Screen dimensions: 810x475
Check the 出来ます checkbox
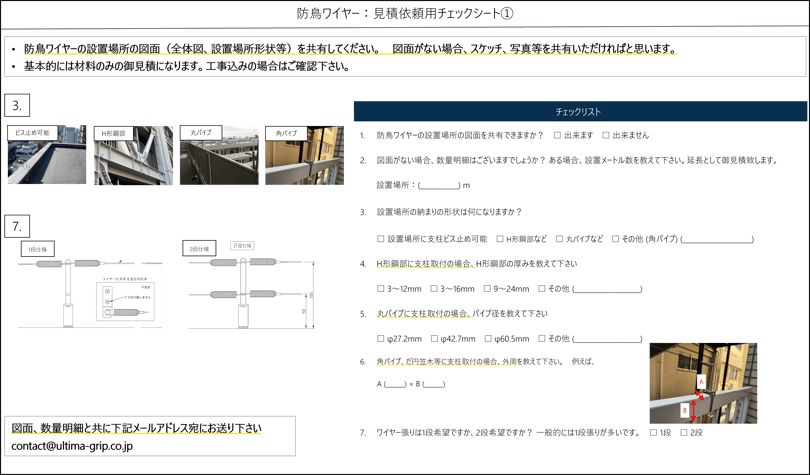click(557, 135)
